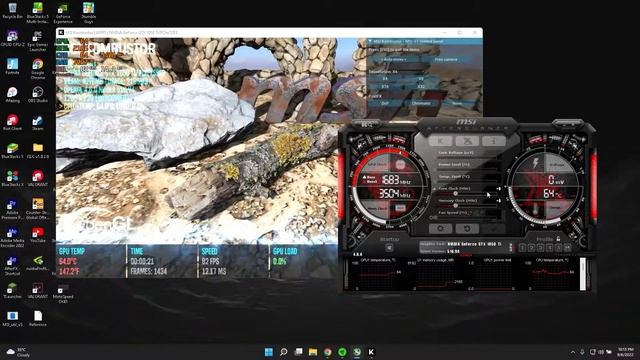Click the Core Voltage slider in Afterburner
Screen dimensions: 640x360
coord(468,157)
